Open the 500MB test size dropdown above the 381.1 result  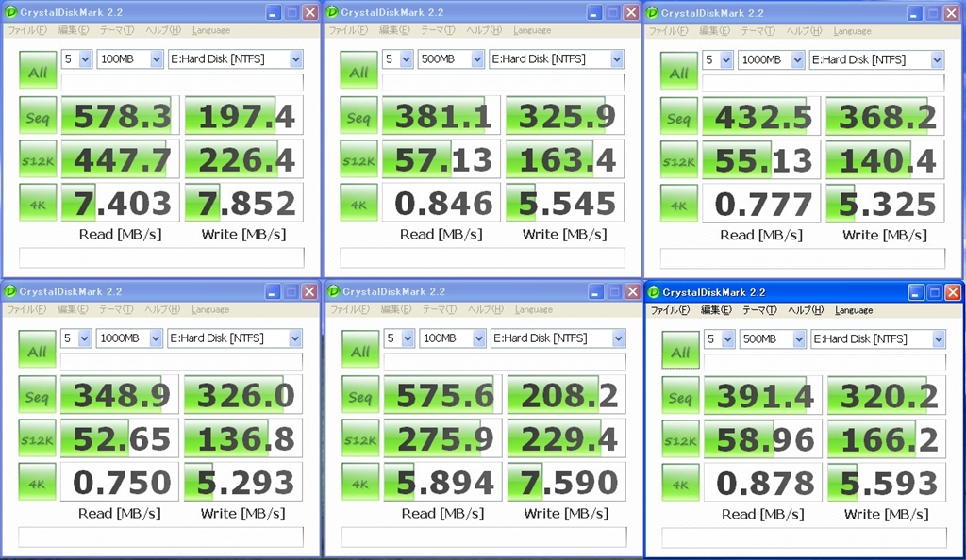[x=450, y=59]
